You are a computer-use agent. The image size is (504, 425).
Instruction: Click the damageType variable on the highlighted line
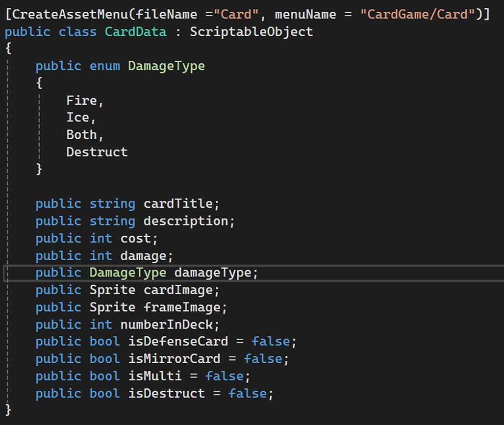[x=212, y=273]
